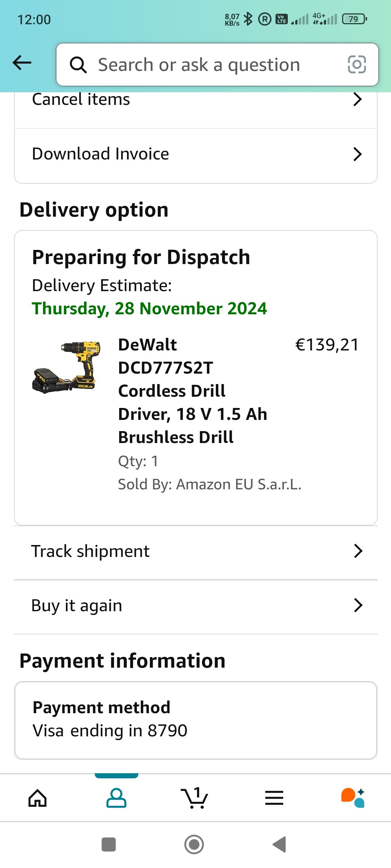Tap the DeWalt drill product thumbnail
The image size is (391, 868).
click(x=67, y=367)
